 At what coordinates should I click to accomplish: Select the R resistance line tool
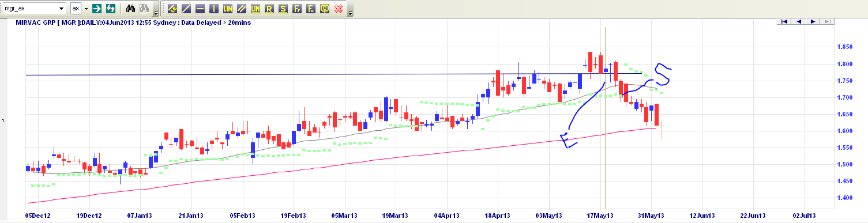269,9
